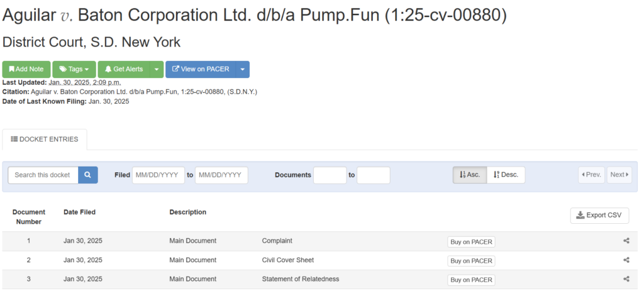
Task: Click the case title heading
Action: coord(255,15)
